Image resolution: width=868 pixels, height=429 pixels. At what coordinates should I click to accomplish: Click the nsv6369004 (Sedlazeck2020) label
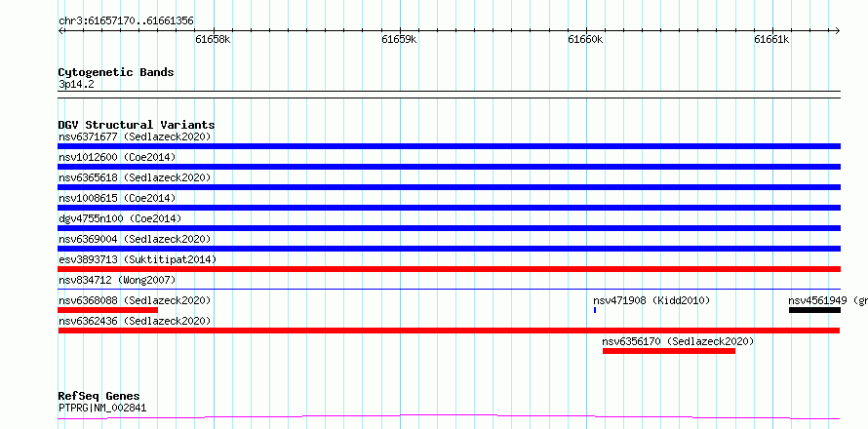tap(135, 239)
